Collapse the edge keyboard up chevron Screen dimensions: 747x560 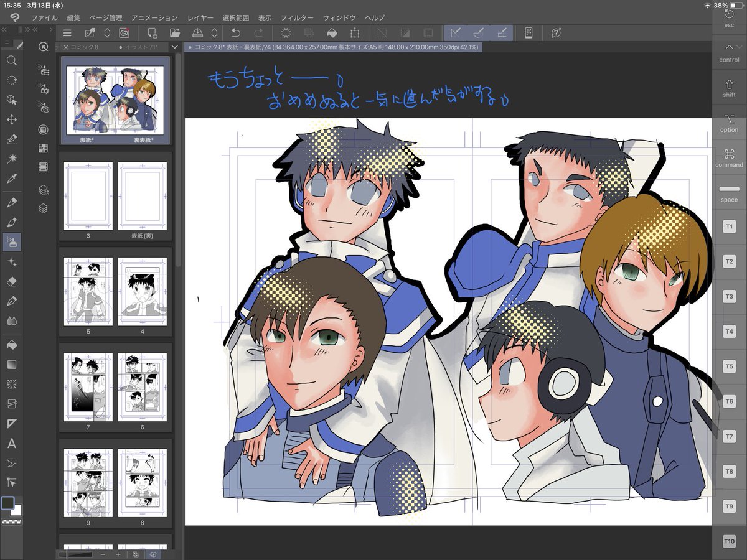pyautogui.click(x=729, y=47)
